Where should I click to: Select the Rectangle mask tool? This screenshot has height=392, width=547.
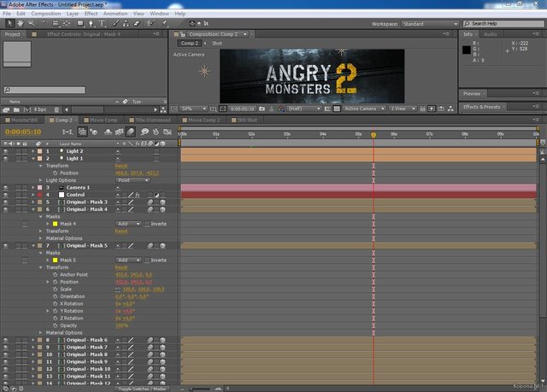(80, 23)
